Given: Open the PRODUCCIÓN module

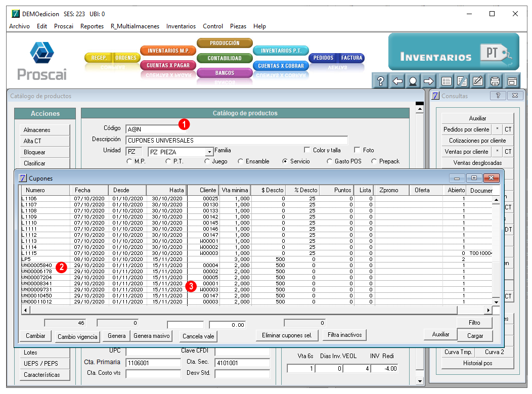Looking at the screenshot, I should point(225,43).
